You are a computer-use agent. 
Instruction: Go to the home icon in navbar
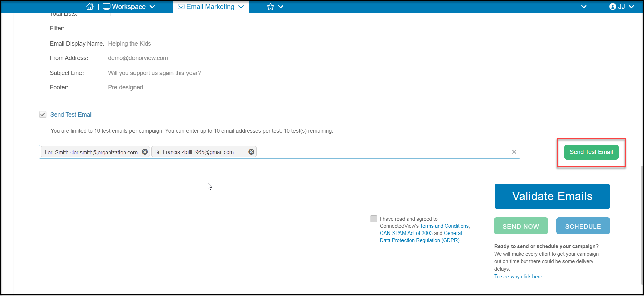tap(90, 7)
